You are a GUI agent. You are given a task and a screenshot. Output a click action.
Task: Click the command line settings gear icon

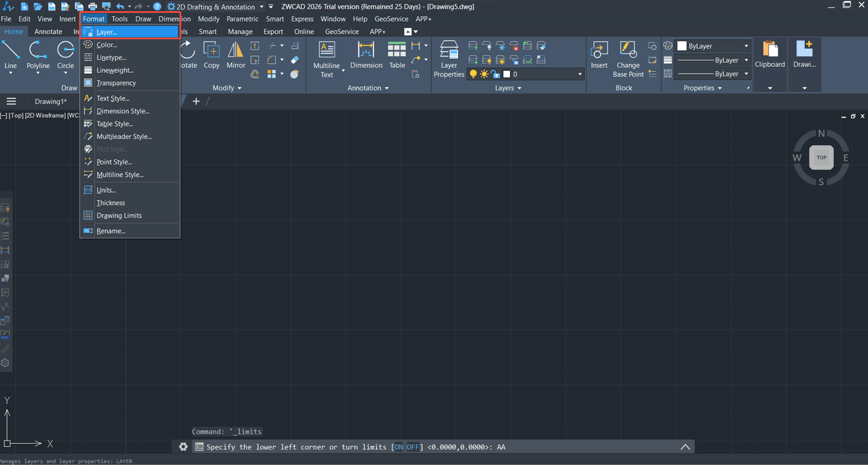click(x=183, y=447)
